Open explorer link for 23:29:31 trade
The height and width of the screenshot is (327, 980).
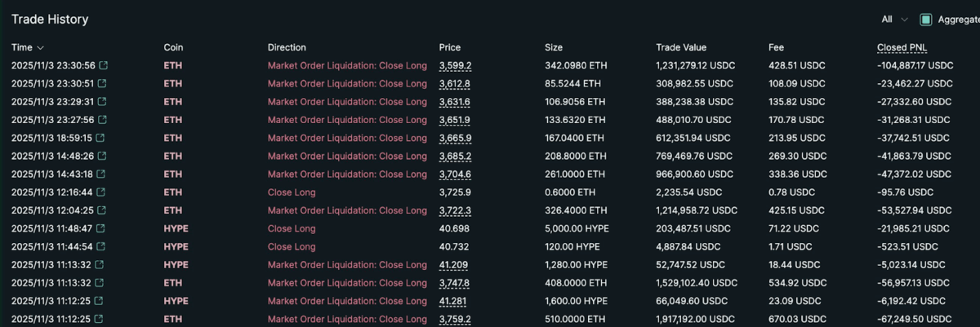point(103,102)
